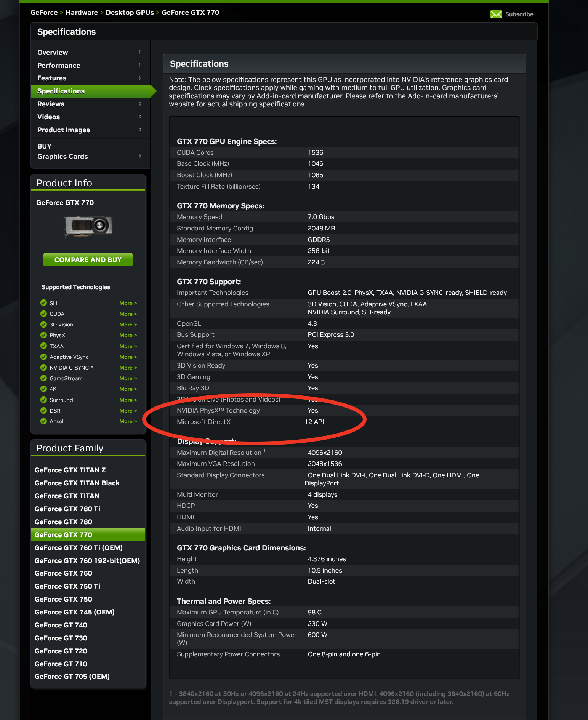
Task: Click the green checkmark beside GameStream
Action: (43, 378)
